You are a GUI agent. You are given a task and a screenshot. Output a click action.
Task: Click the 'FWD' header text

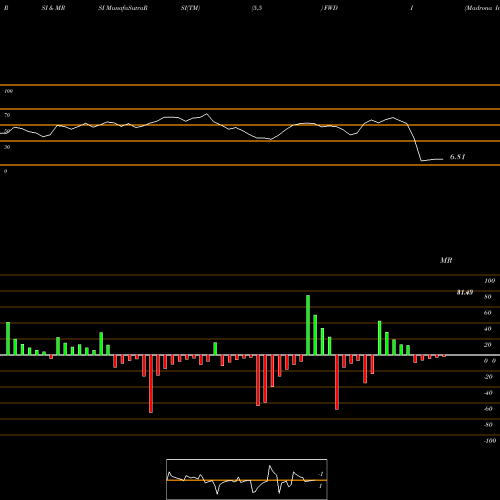click(330, 8)
